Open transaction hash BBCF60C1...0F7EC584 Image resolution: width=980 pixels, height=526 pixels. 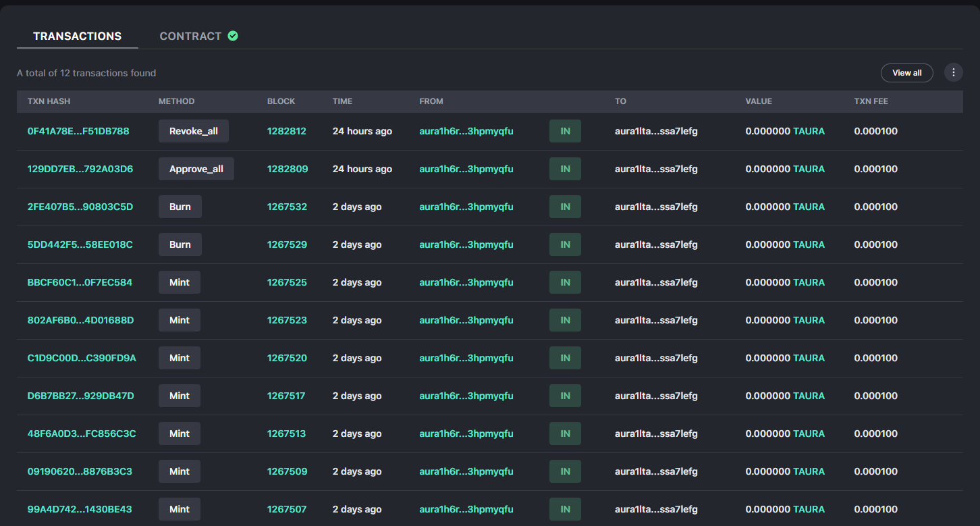pos(80,282)
